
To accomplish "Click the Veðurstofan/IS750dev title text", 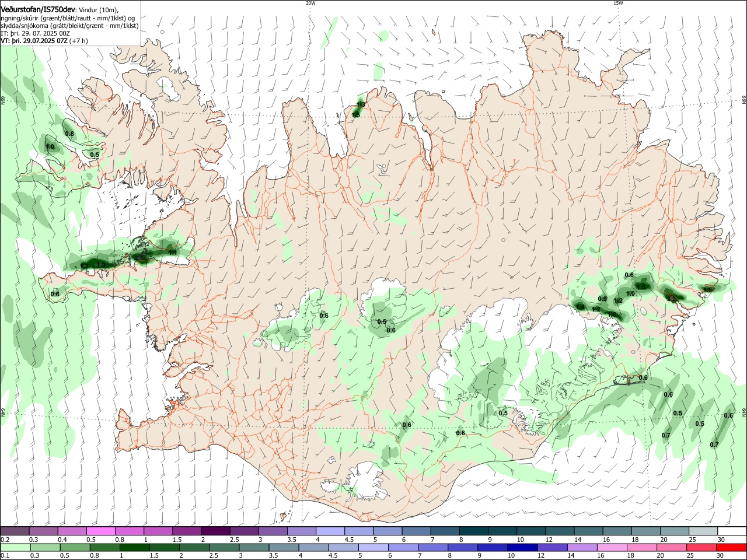I will tap(39, 10).
